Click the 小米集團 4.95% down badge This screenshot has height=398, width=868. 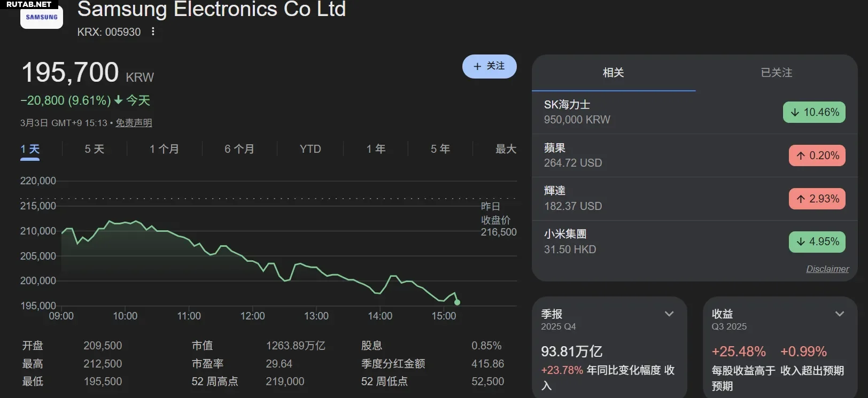coord(817,242)
